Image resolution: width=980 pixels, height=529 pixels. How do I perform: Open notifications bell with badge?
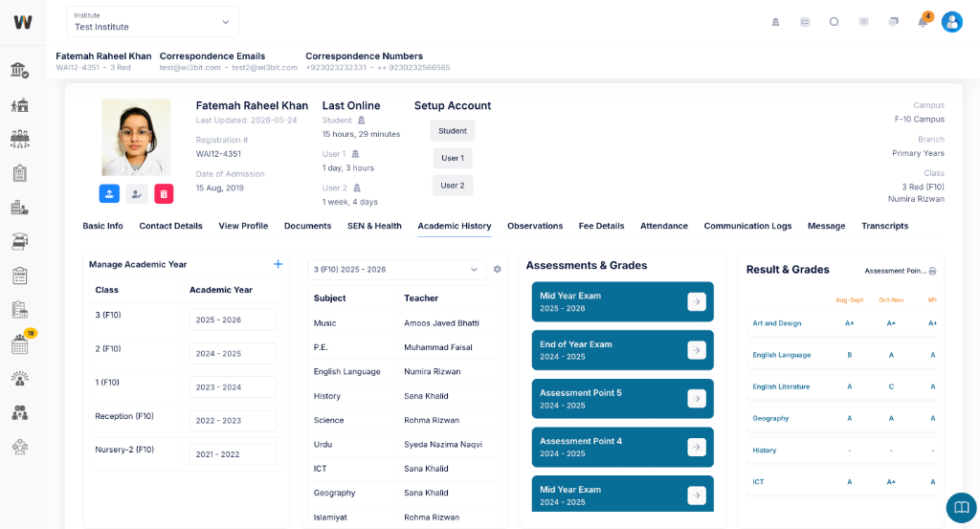click(924, 21)
